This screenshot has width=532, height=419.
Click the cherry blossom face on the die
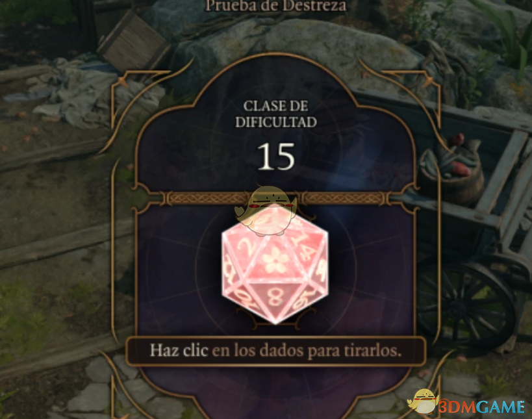pyautogui.click(x=275, y=261)
